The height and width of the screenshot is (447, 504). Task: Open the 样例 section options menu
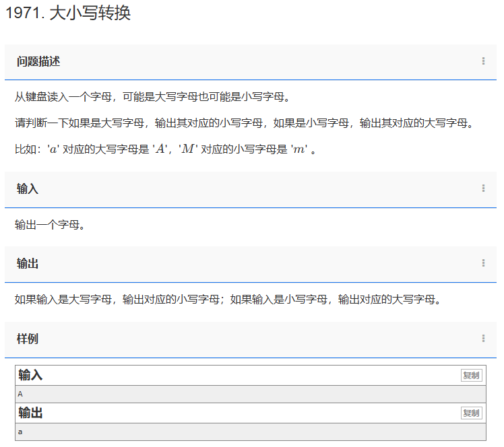click(483, 339)
